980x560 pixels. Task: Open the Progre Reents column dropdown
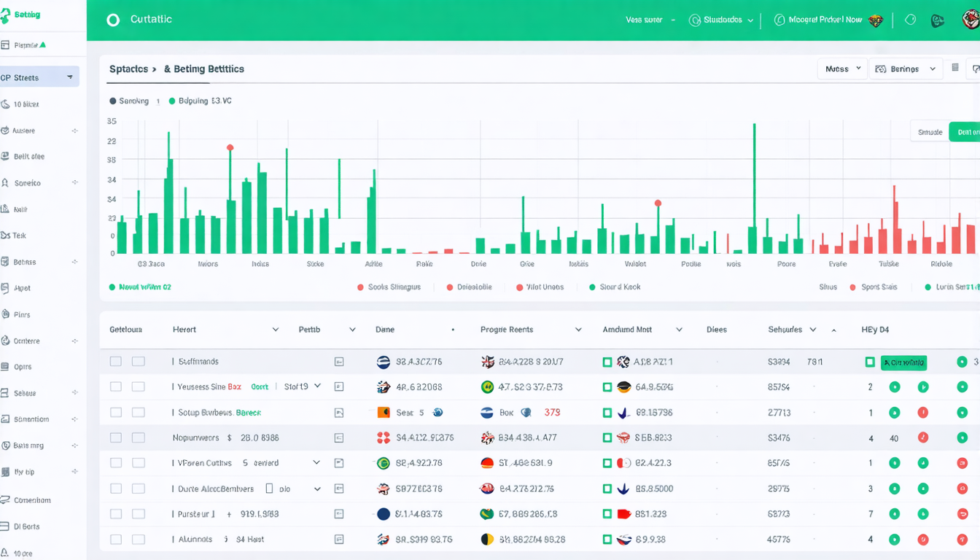point(578,330)
